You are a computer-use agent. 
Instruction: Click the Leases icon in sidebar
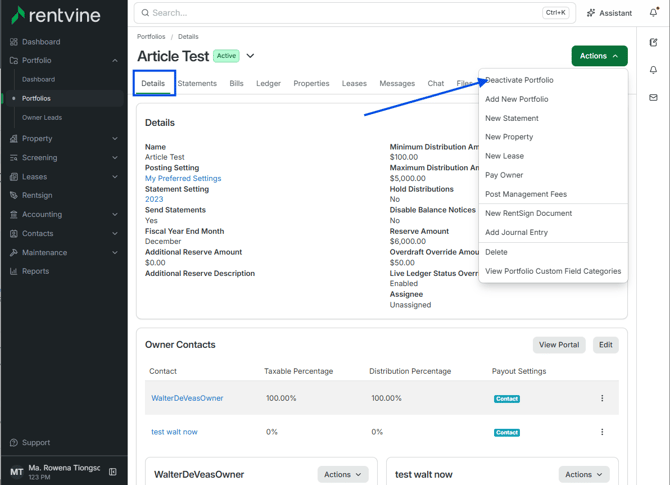(x=14, y=176)
